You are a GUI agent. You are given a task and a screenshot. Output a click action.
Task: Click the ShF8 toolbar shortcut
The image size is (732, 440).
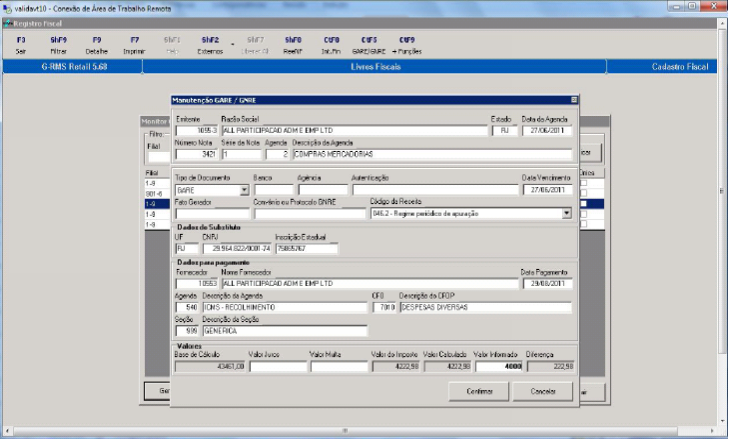point(293,44)
